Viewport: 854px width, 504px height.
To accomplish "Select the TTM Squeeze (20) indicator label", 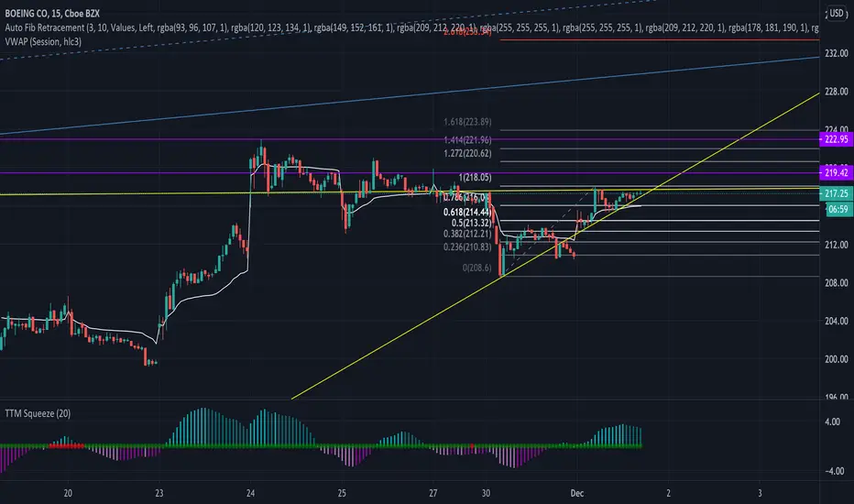I will point(38,413).
